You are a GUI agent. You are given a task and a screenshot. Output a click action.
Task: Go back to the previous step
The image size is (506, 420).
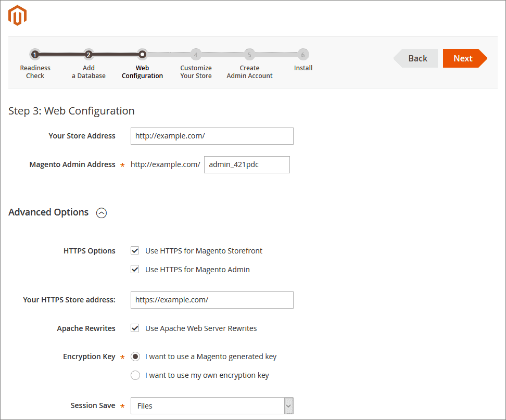pos(415,58)
